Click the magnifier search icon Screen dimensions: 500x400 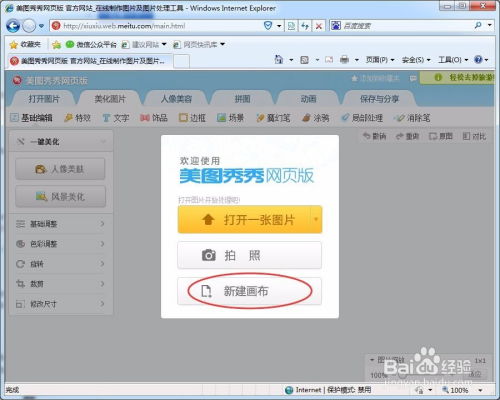[478, 25]
